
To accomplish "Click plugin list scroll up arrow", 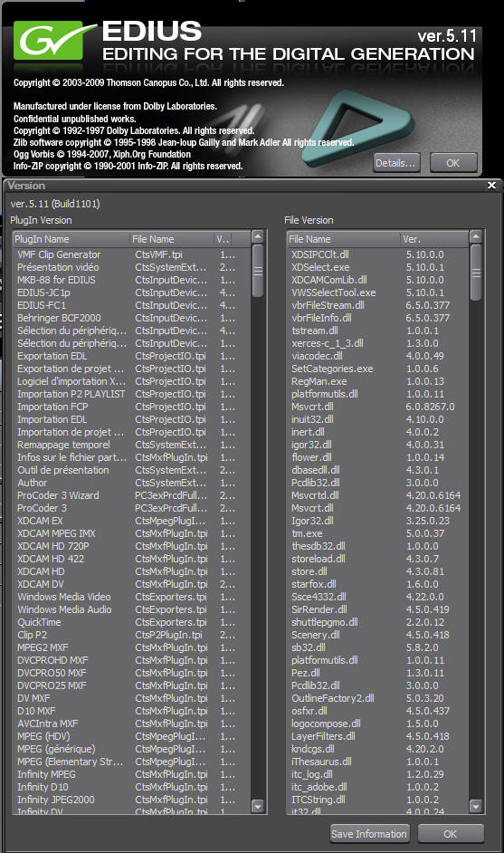I will 258,236.
